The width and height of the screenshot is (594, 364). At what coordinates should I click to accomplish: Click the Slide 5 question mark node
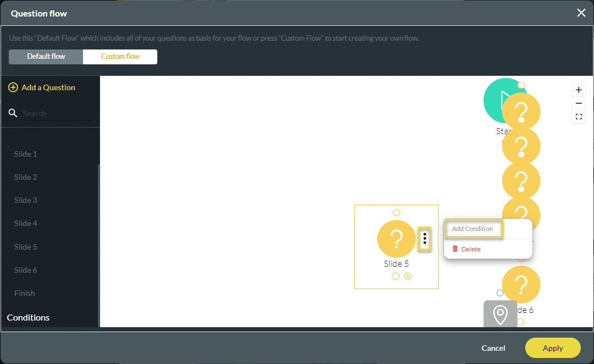point(396,239)
